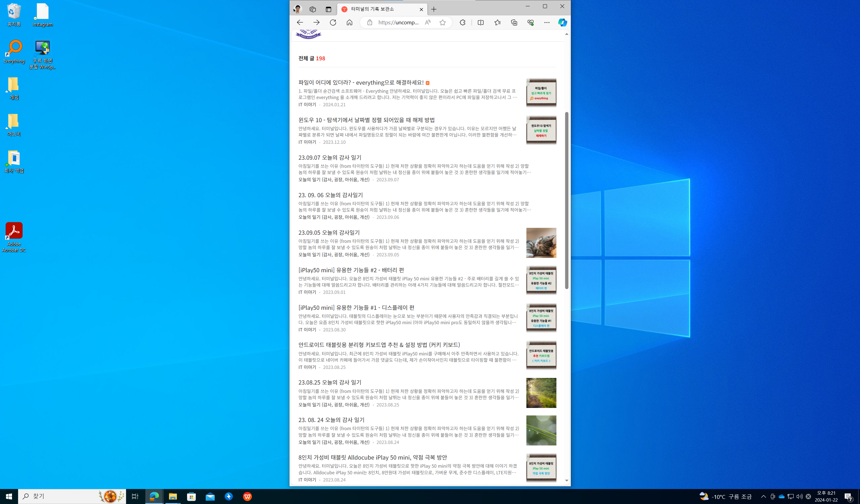
Task: Open the 윈도우 10 탐색기 날짜별 정렬 post
Action: 366,120
